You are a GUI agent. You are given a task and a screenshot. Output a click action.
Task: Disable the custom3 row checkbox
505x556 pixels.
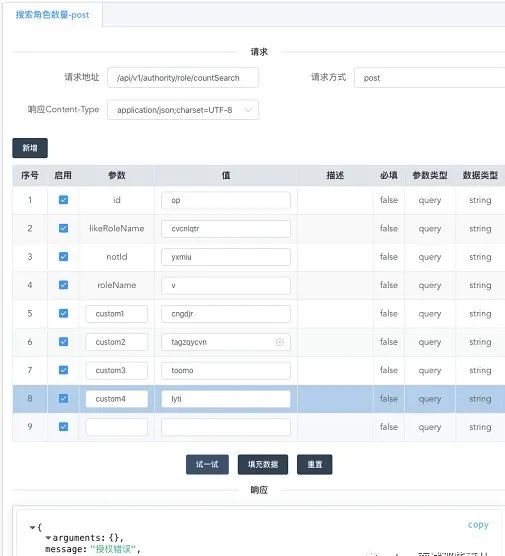[x=63, y=370]
